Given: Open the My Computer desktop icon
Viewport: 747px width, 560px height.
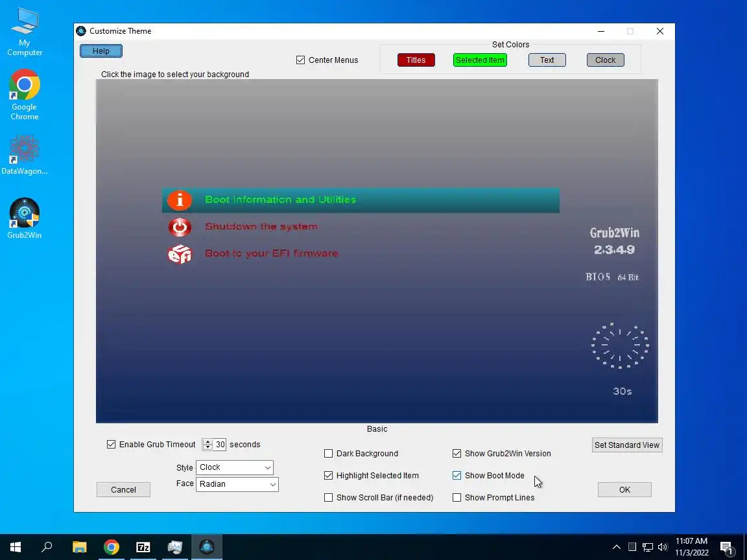Looking at the screenshot, I should [24, 32].
